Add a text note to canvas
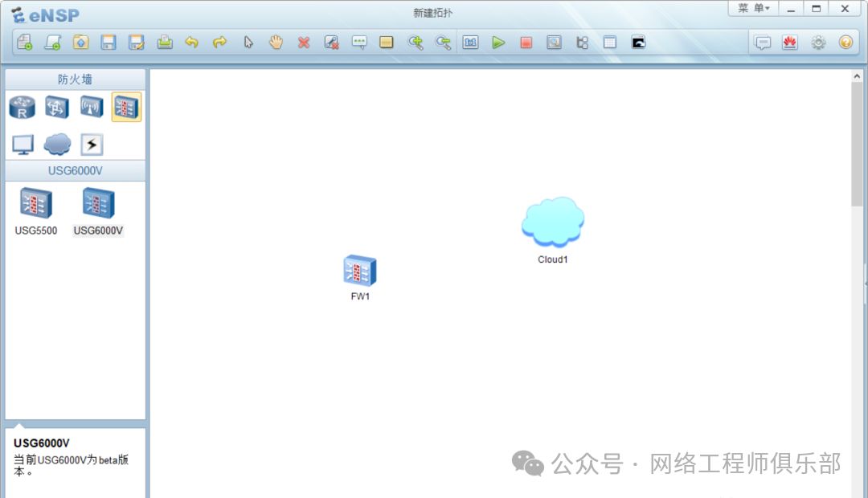The height and width of the screenshot is (498, 868). [x=359, y=42]
